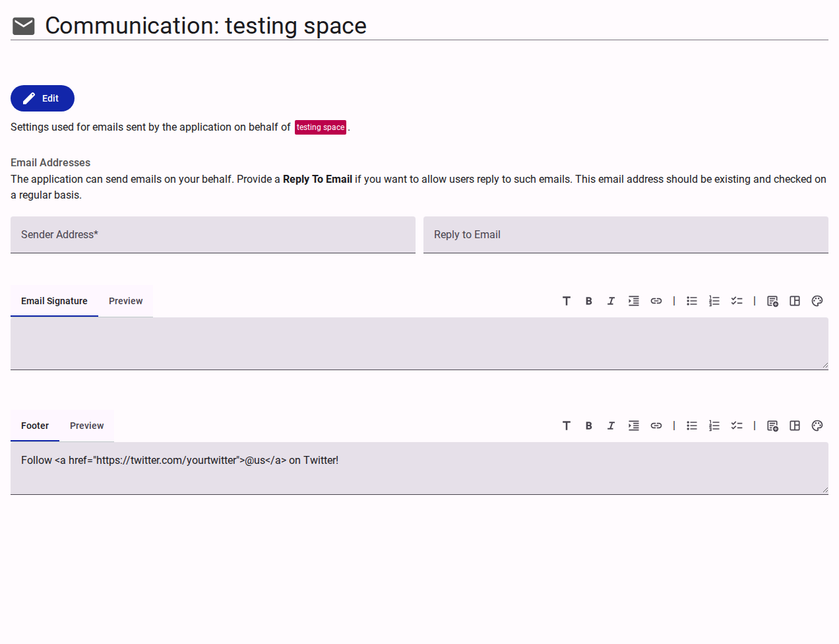Click the bold 'Reply To Email' text
Image resolution: width=839 pixels, height=644 pixels.
317,179
